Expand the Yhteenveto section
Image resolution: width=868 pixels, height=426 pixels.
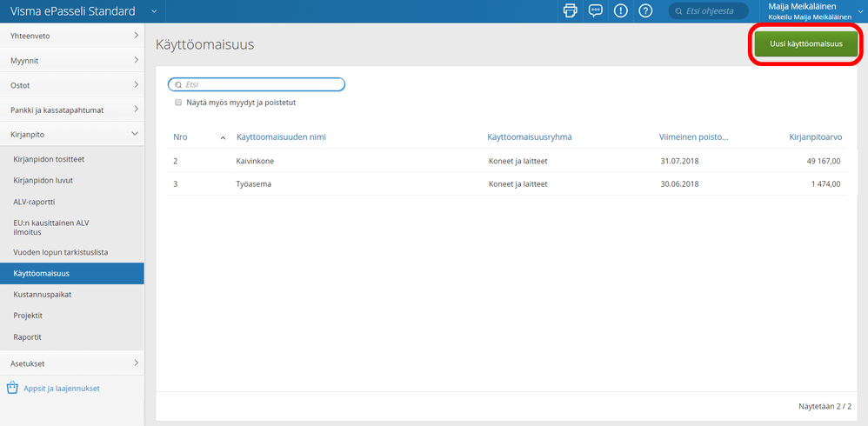click(x=72, y=36)
